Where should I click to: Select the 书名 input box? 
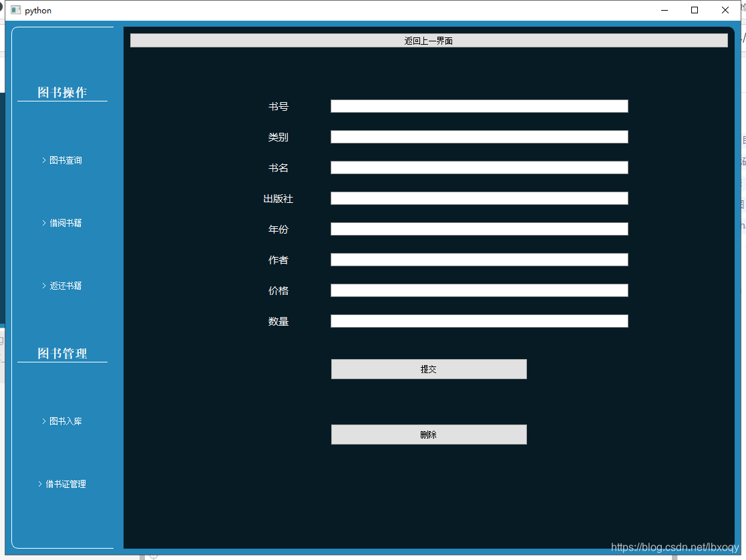point(479,168)
